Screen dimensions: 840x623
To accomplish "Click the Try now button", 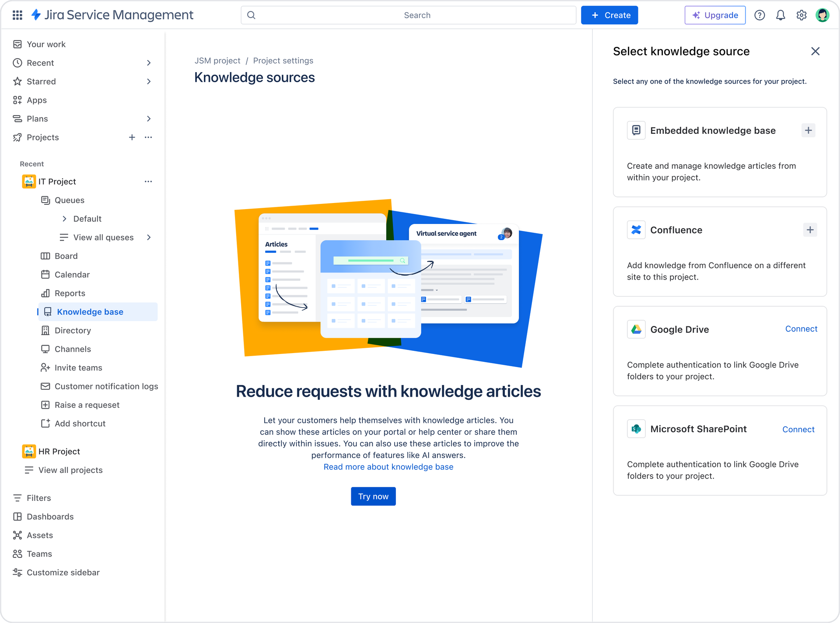I will [373, 496].
